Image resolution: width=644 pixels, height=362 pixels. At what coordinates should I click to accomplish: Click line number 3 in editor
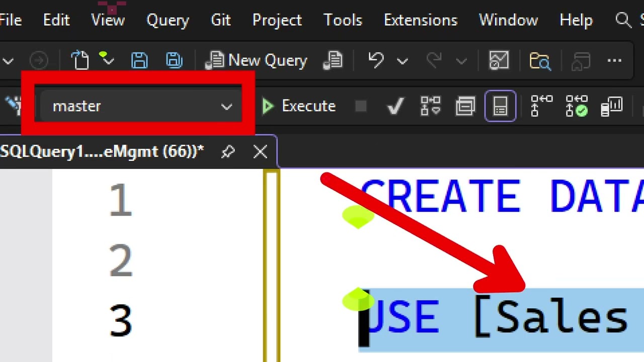pyautogui.click(x=121, y=320)
